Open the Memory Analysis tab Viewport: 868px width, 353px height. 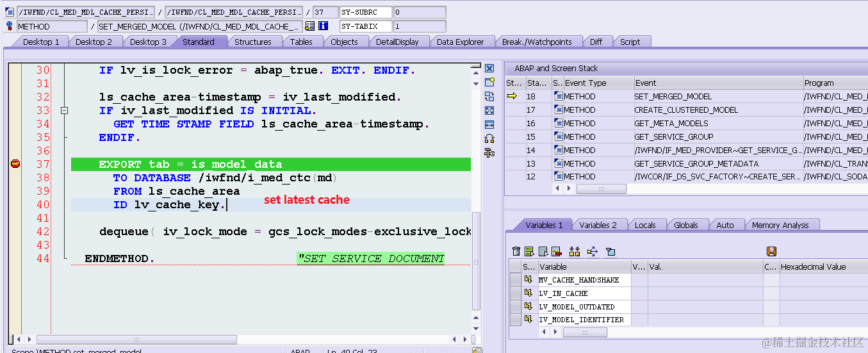click(x=780, y=225)
